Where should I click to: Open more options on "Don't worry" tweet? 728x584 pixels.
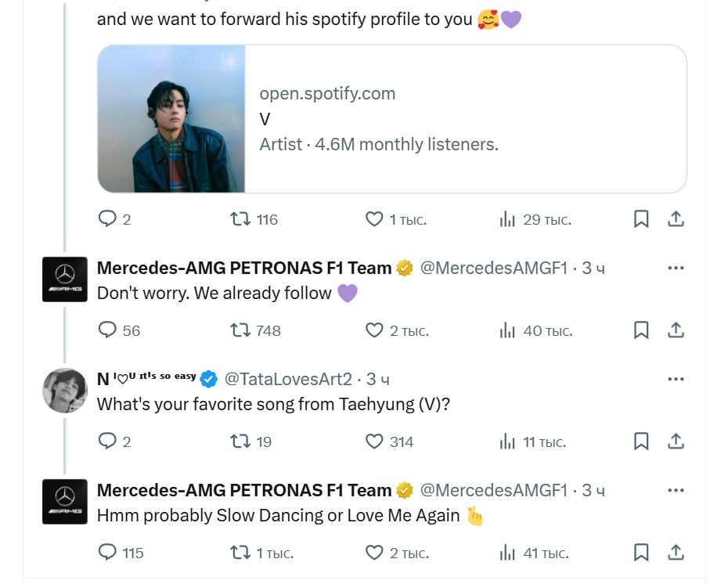click(x=676, y=268)
